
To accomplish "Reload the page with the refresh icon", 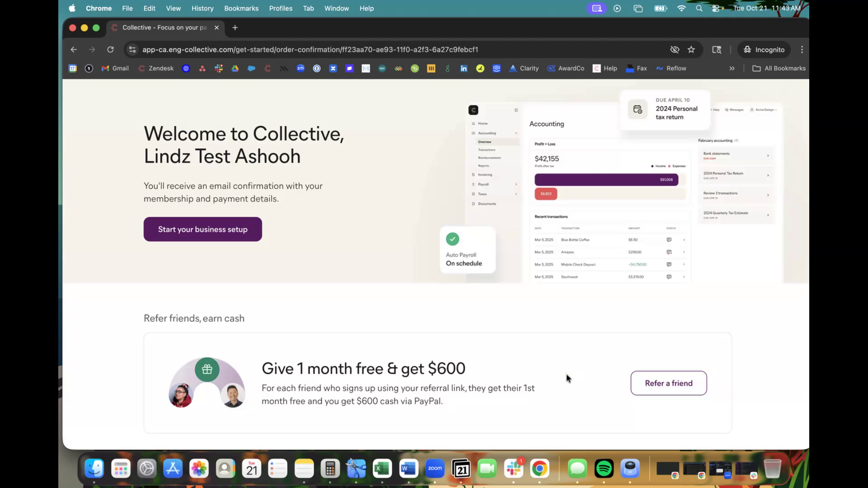I will coord(110,50).
